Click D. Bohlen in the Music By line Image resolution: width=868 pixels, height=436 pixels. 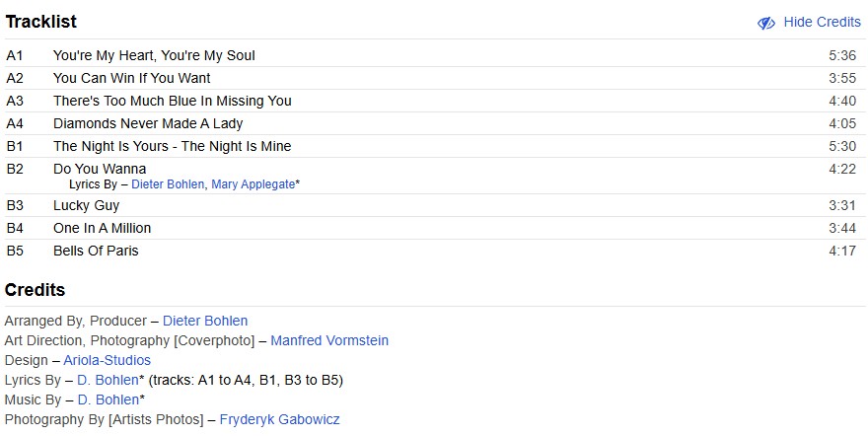pos(108,400)
